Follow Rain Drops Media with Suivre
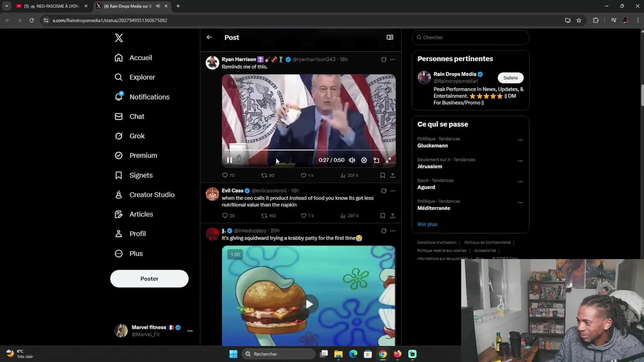Viewport: 644px width, 362px height. (510, 78)
